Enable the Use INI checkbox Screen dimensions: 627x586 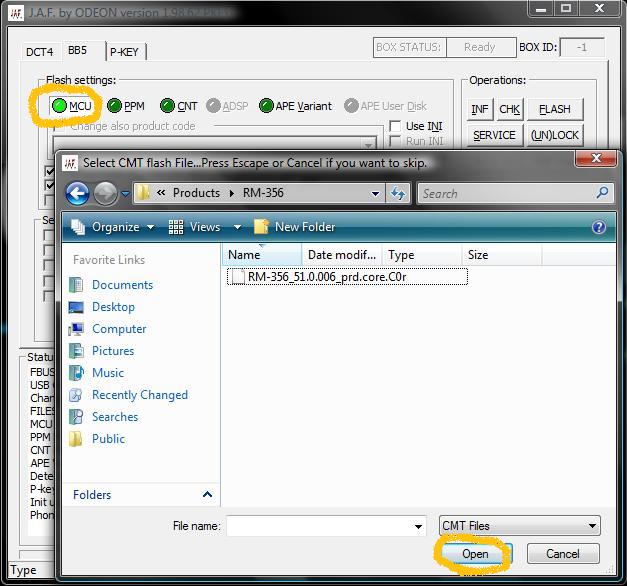click(x=395, y=126)
